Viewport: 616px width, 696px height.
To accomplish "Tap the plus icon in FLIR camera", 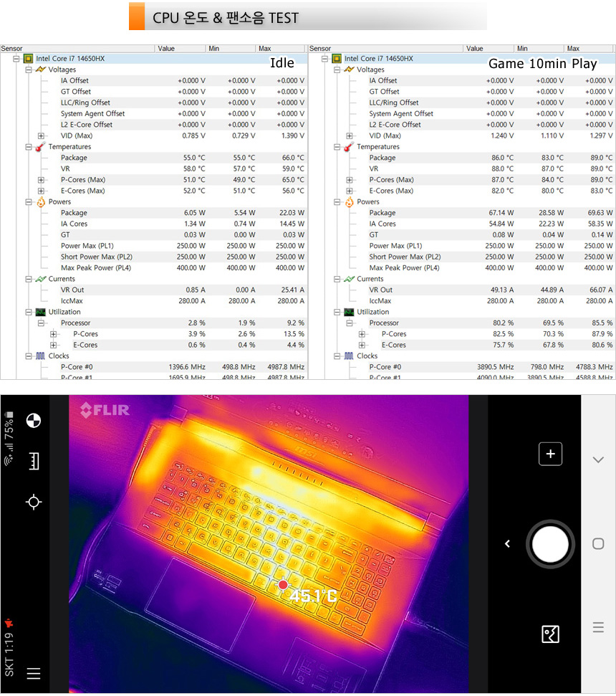I will pos(550,454).
